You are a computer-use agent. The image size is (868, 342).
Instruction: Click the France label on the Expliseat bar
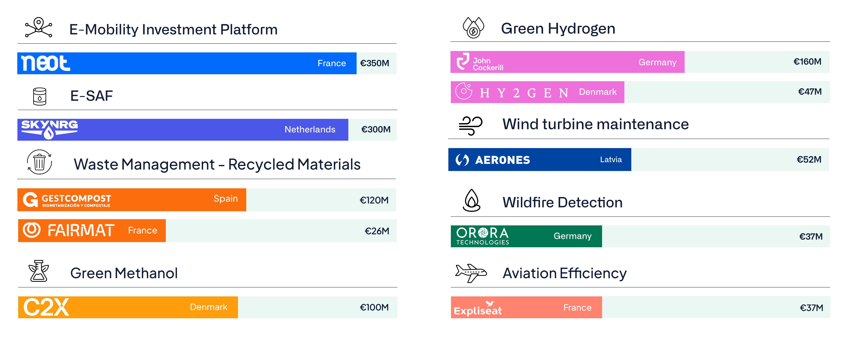pyautogui.click(x=577, y=308)
